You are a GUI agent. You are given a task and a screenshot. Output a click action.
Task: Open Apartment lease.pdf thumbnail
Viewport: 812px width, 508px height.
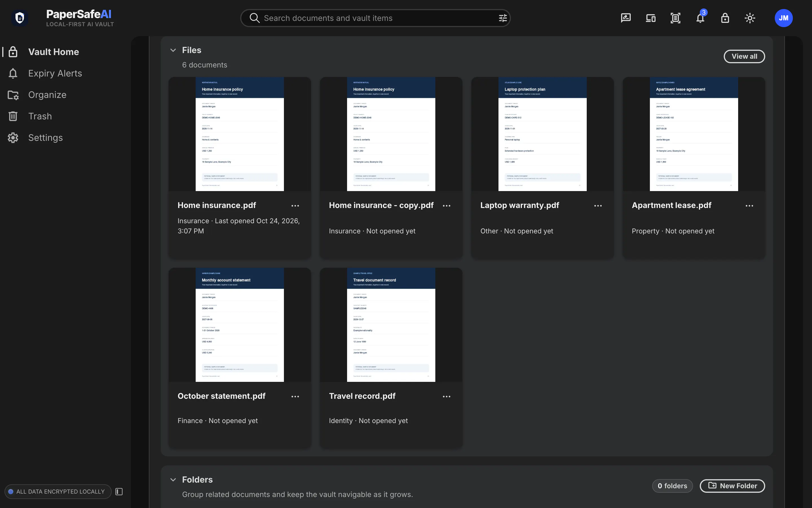pyautogui.click(x=694, y=134)
